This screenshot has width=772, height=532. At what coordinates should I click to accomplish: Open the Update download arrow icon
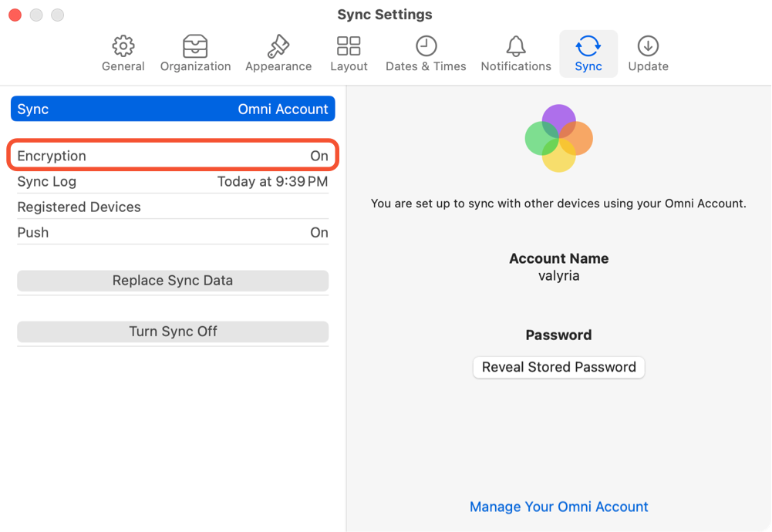pyautogui.click(x=648, y=46)
